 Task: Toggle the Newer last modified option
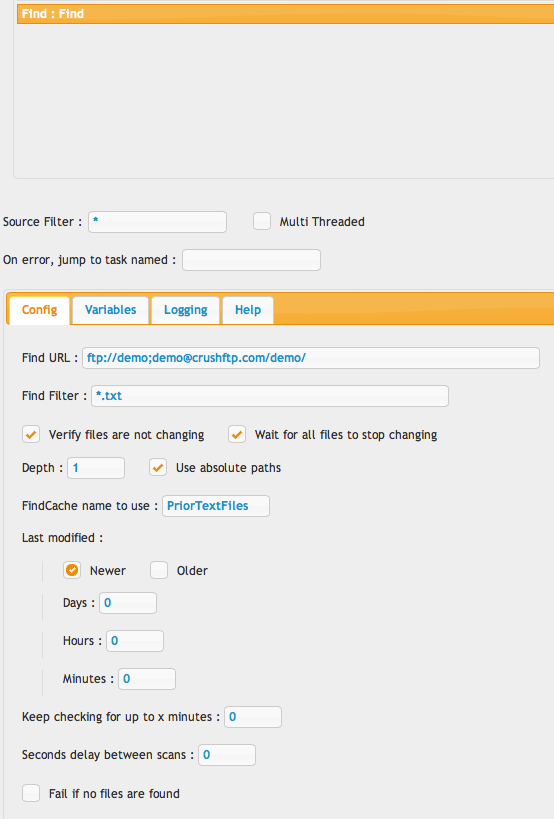click(72, 570)
